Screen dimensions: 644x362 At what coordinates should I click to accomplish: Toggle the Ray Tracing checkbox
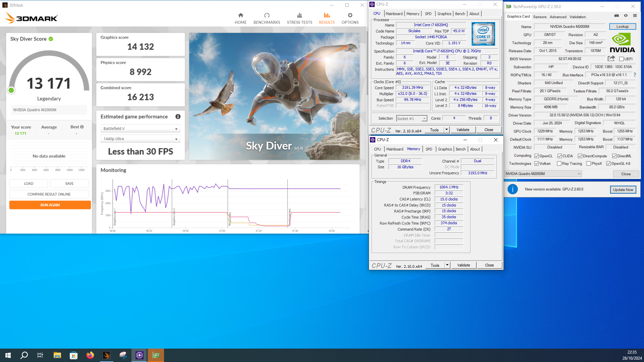559,164
